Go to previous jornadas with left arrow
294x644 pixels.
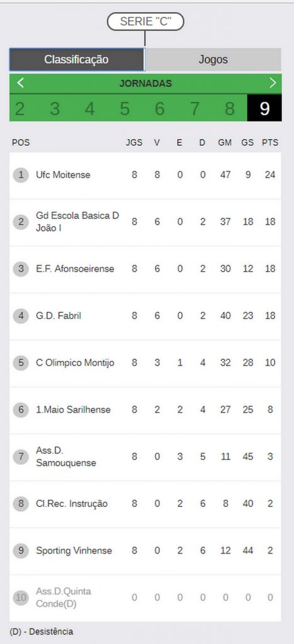20,84
